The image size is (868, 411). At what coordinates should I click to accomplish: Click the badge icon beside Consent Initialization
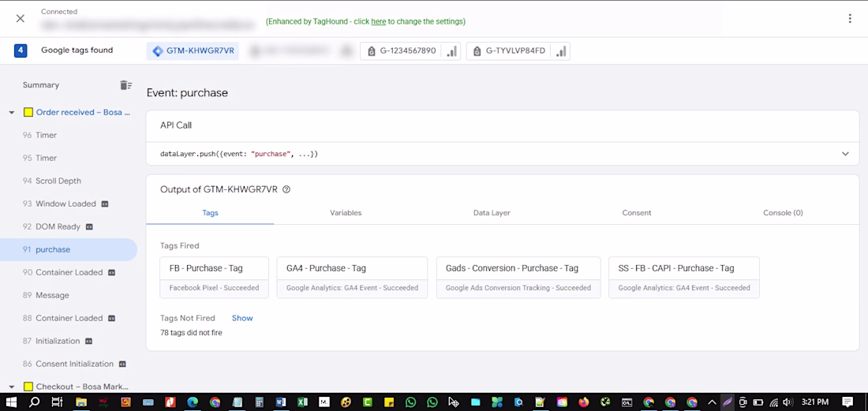click(122, 364)
